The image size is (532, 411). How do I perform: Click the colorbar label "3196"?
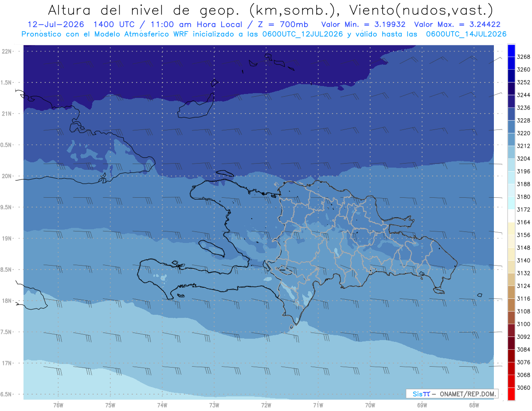(x=524, y=171)
